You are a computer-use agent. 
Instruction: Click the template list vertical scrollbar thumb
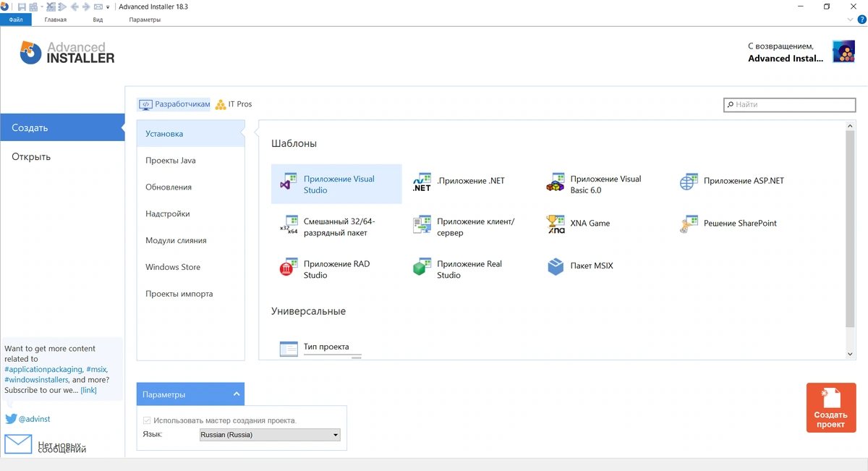tap(850, 229)
